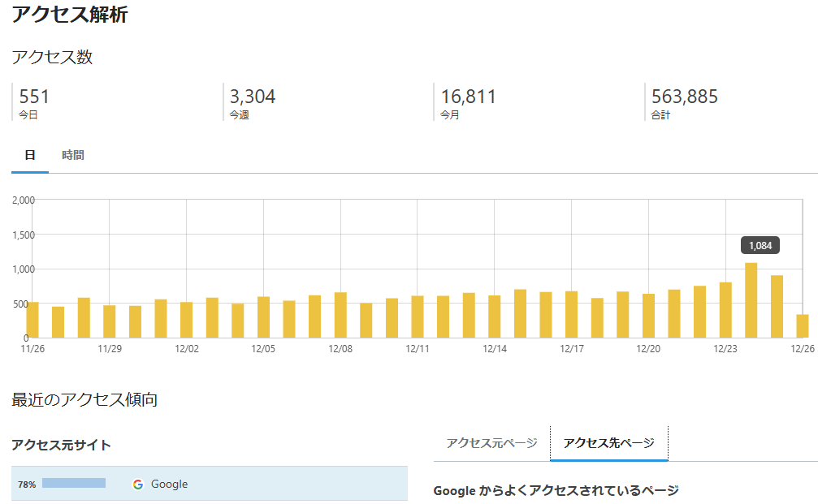Screen dimensions: 818x504
Task: Click the bar for 12/25
Action: click(x=777, y=307)
